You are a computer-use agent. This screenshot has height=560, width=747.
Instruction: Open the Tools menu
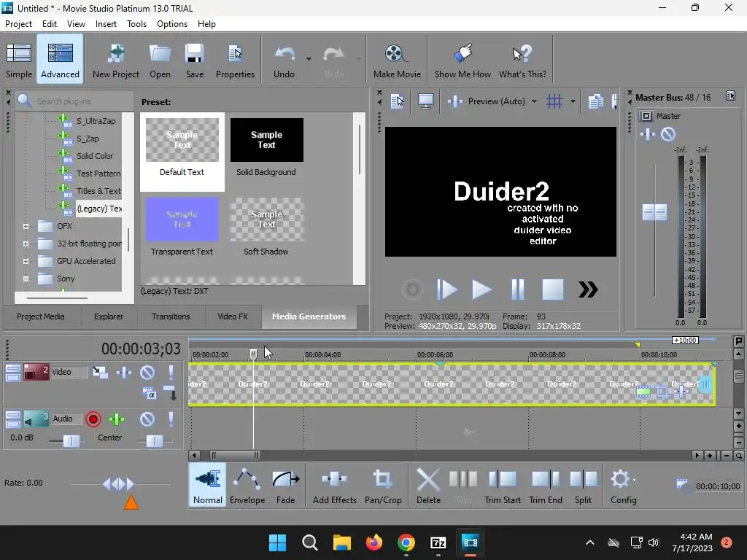[x=136, y=24]
